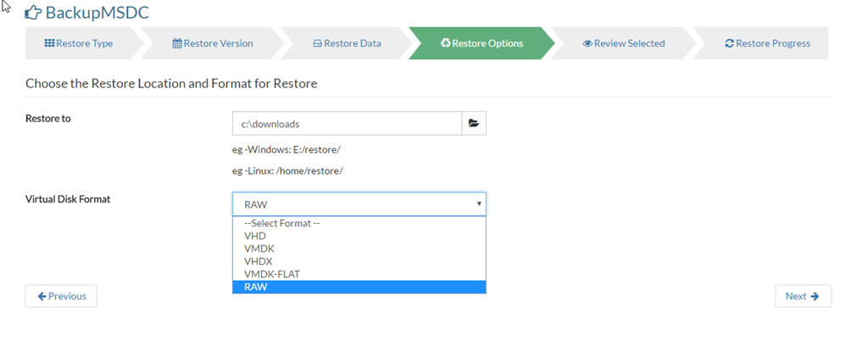Image resolution: width=868 pixels, height=364 pixels.
Task: Click the folder browse icon beside Restore to
Action: (x=474, y=124)
